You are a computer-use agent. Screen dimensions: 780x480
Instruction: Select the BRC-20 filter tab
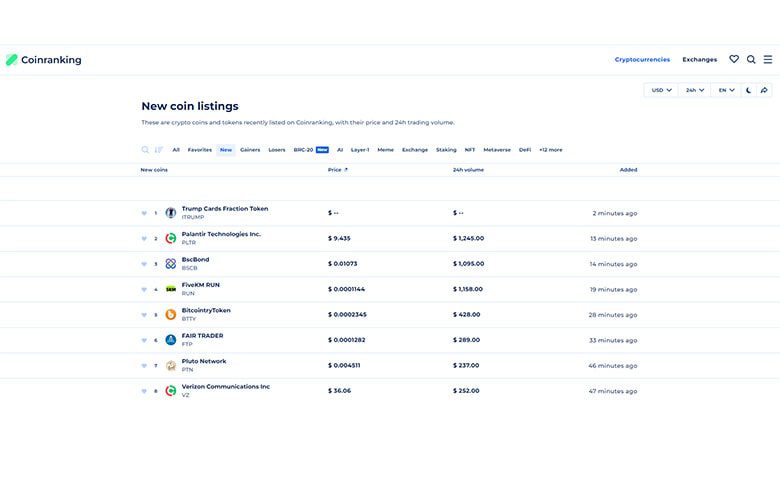click(311, 150)
